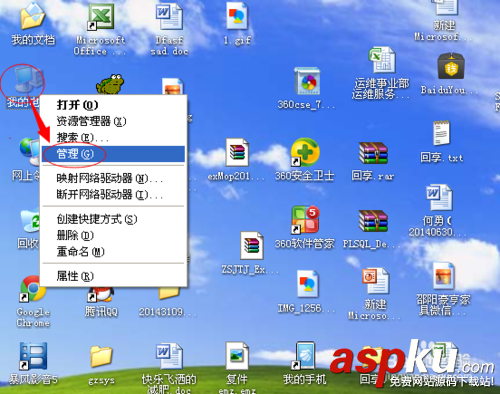Screen dimensions: 500x394
Task: Select the 新建 Microsoft PowerPoint file icon
Action: tap(376, 281)
